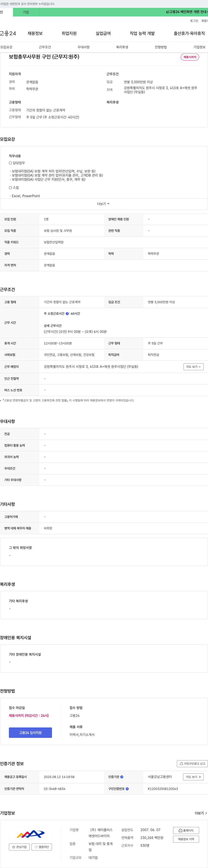Image resolution: width=208 pixels, height=868 pixels.
Task: Click the house icon in the 홈페이지 button
Action: click(180, 831)
